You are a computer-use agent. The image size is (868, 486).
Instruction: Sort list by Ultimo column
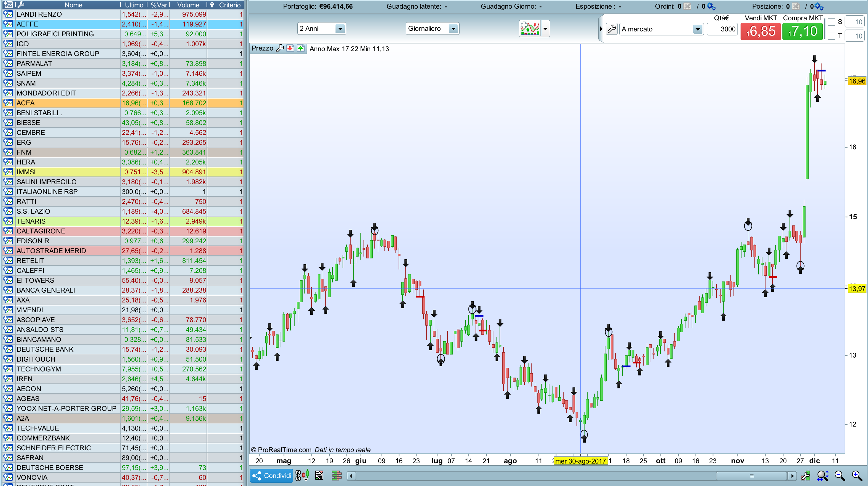[134, 5]
